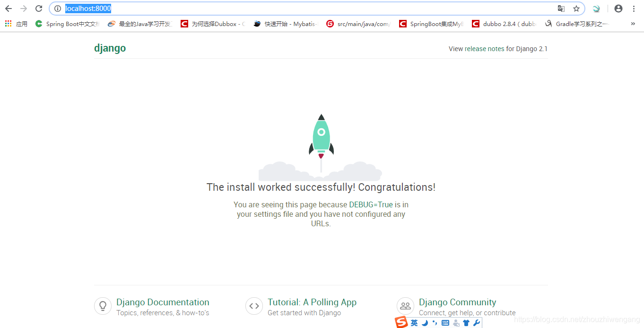Open the browser extension bird icon
The height and width of the screenshot is (328, 644).
pos(596,9)
